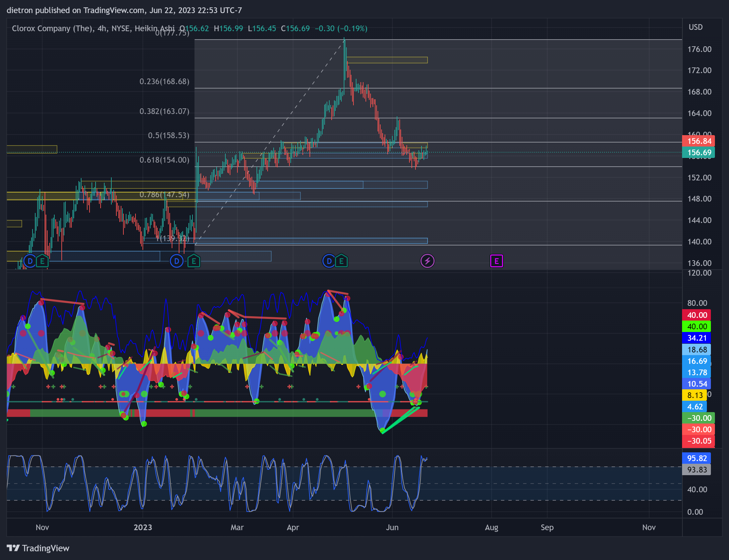Click the -0.30 (-0.19%) change value

point(341,29)
